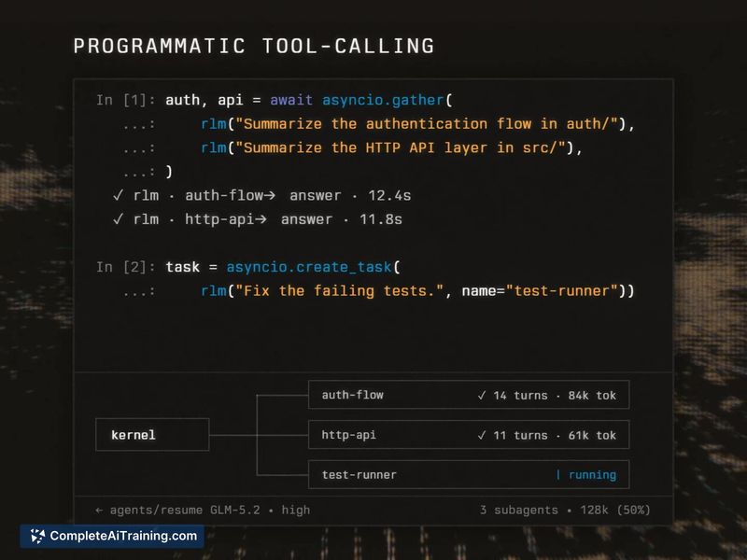Open the CompleteAiTraining.com link
747x560 pixels.
(112, 536)
